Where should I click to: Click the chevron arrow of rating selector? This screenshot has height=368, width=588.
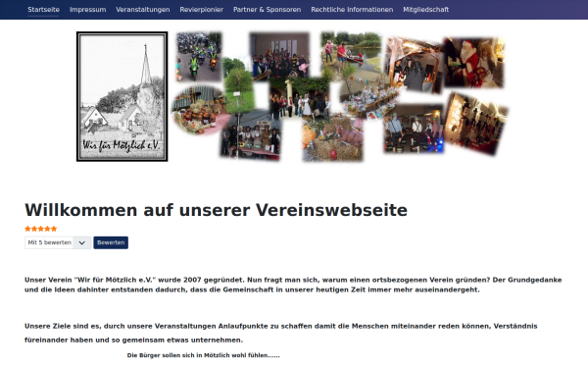point(81,243)
